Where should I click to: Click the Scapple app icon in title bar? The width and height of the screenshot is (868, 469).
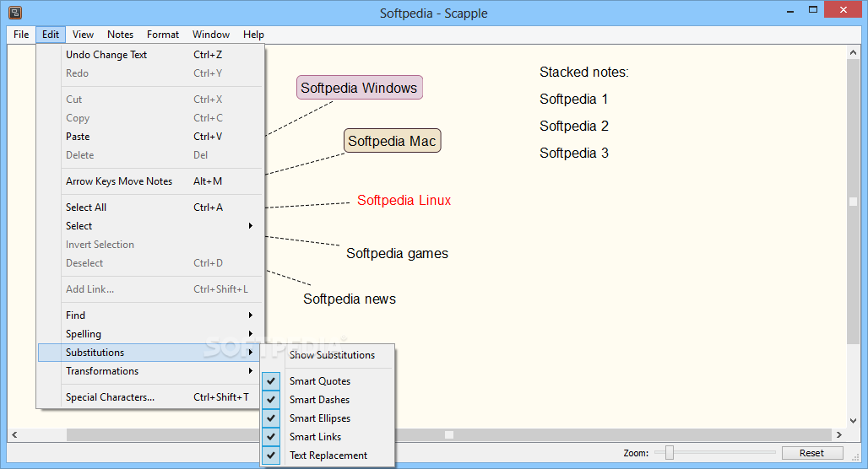15,12
